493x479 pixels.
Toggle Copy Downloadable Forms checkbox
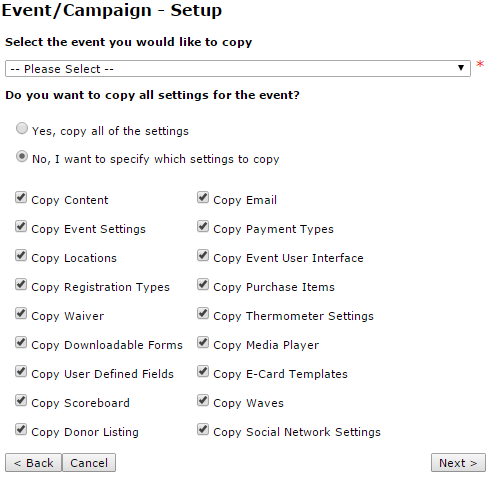coord(21,342)
